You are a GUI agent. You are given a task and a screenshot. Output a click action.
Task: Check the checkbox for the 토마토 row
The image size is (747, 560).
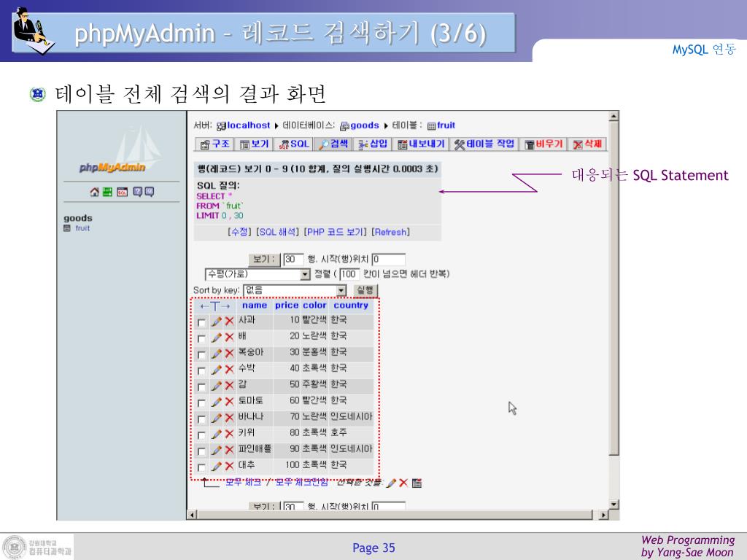click(201, 404)
